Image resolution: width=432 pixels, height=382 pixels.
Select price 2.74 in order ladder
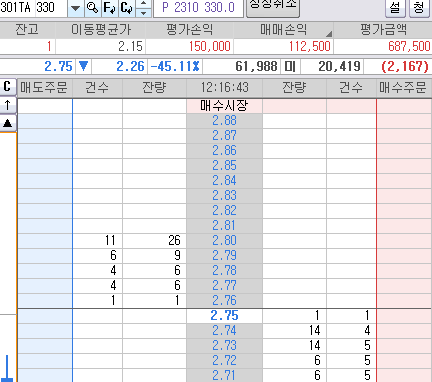pos(224,331)
